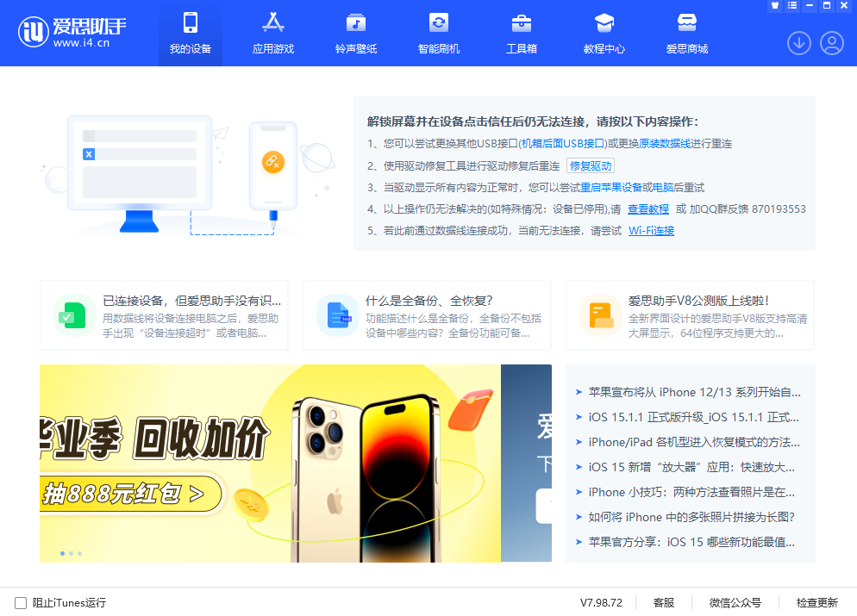The image size is (857, 616).
Task: Click the green checkmark icon on device card
Action: pyautogui.click(x=74, y=315)
